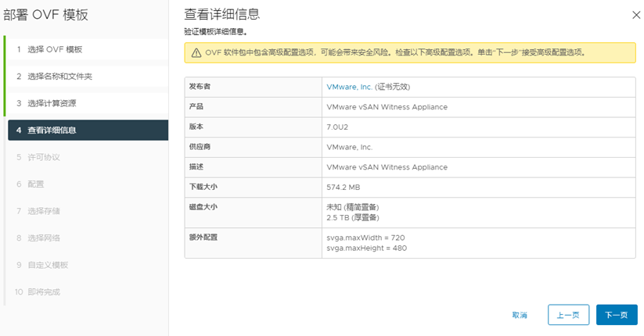
Task: Click the 额外配置 label cell
Action: pyautogui.click(x=254, y=243)
